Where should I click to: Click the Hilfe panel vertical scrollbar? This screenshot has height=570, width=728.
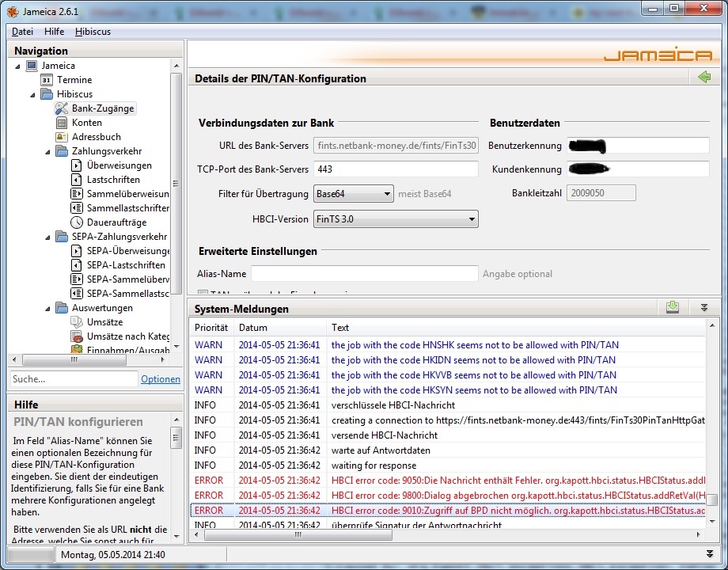click(176, 438)
